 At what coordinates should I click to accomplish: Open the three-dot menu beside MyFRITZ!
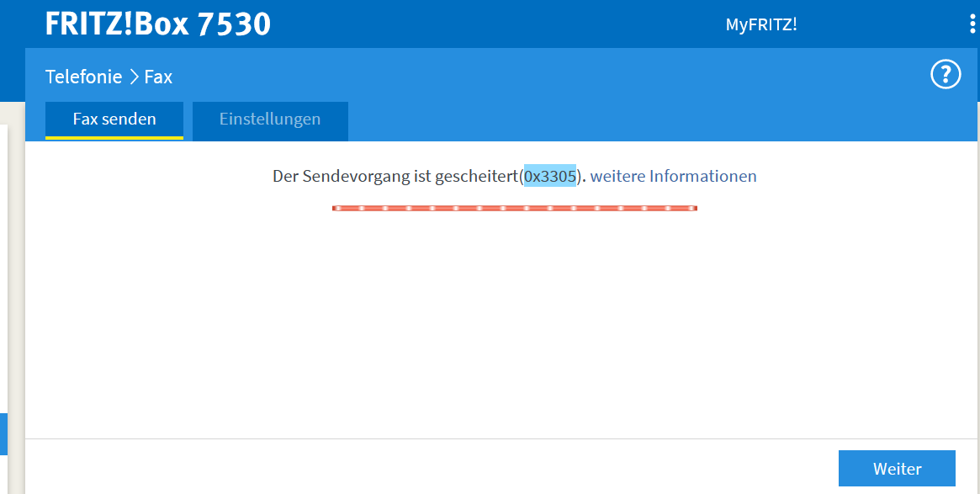click(x=972, y=24)
